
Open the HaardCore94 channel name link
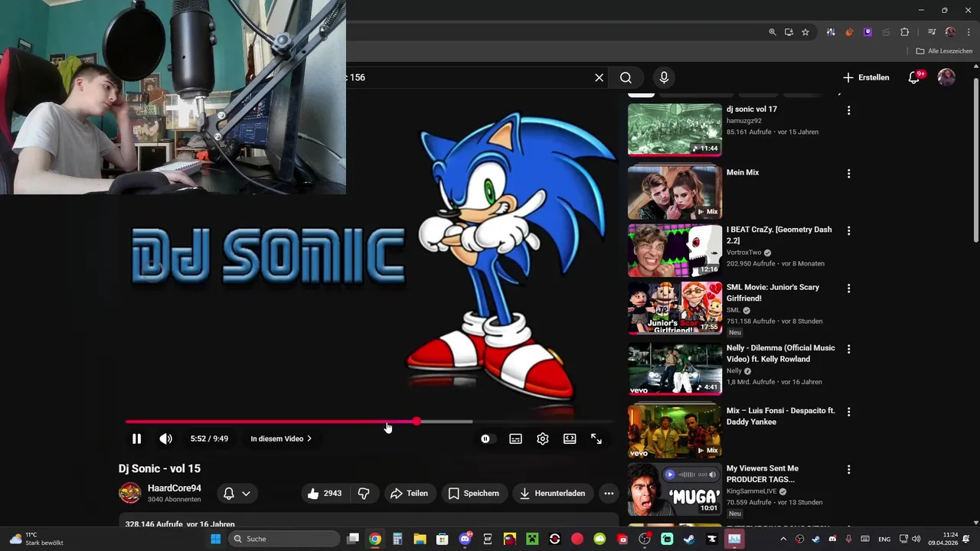pyautogui.click(x=175, y=488)
